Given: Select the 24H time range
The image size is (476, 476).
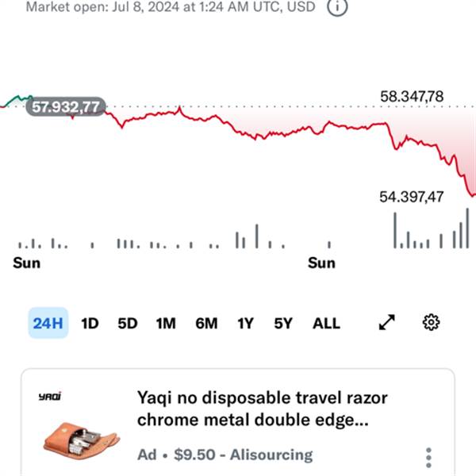Looking at the screenshot, I should (x=48, y=323).
